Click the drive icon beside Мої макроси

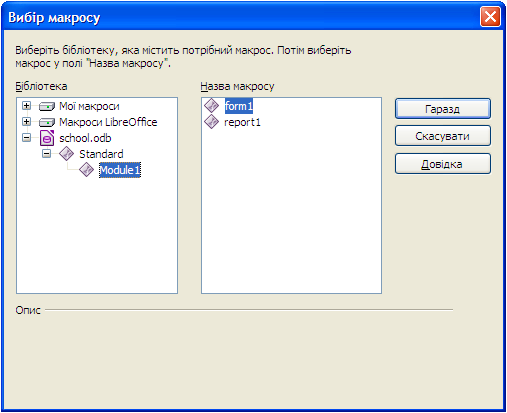coord(47,106)
